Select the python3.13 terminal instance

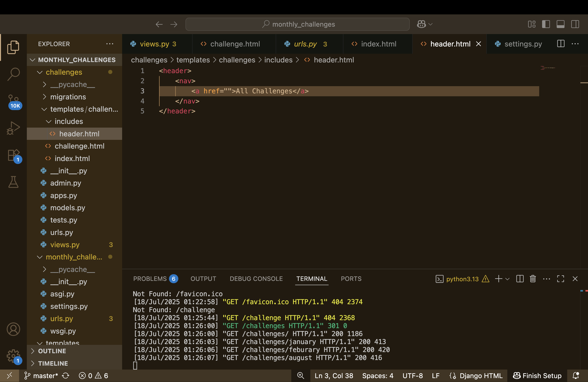coord(462,279)
